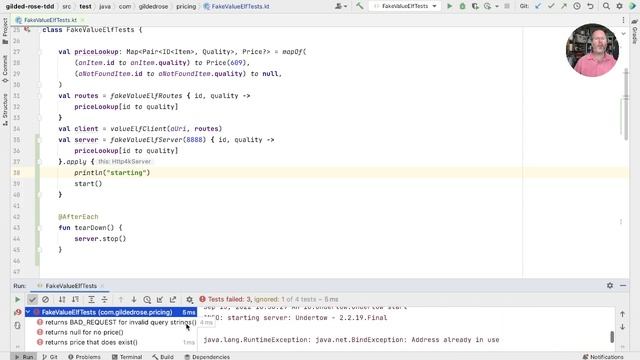Image resolution: width=640 pixels, height=360 pixels.
Task: Fold the server lambda at line 35
Action: [x=40, y=140]
